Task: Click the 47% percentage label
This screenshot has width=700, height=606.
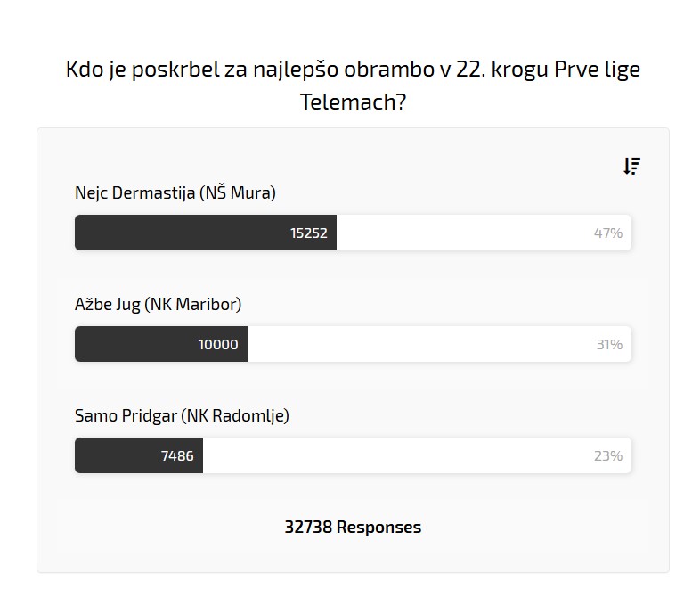Action: (x=608, y=233)
